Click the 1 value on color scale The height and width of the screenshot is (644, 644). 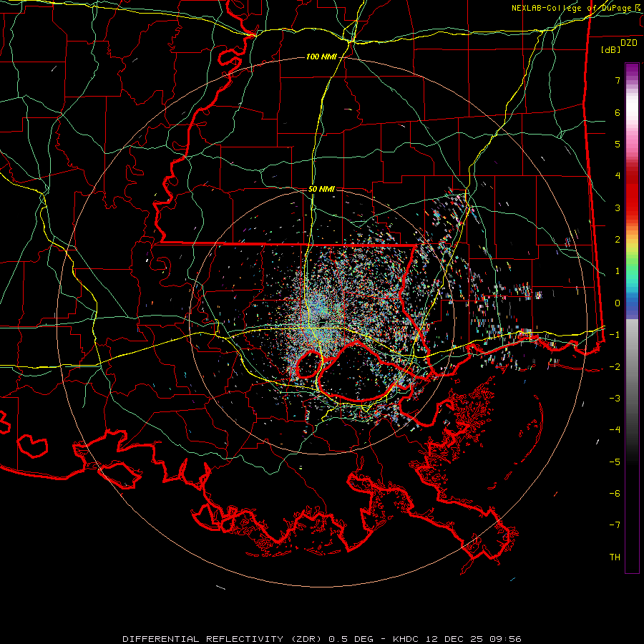(x=618, y=271)
